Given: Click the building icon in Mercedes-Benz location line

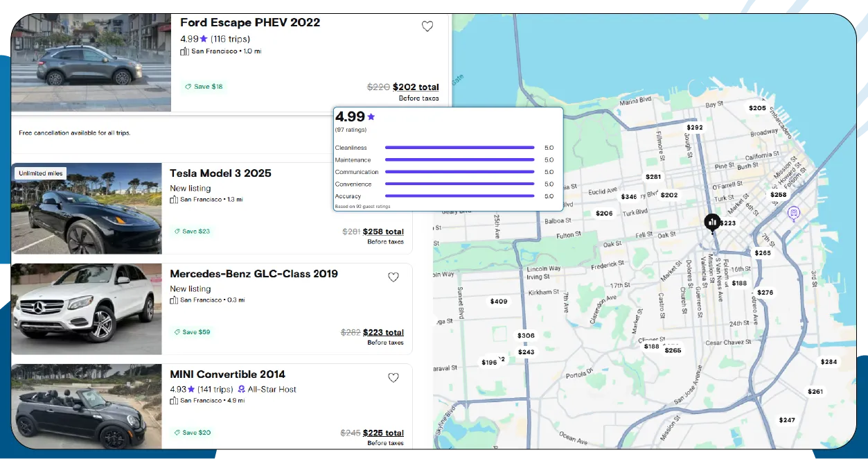Looking at the screenshot, I should pos(175,300).
